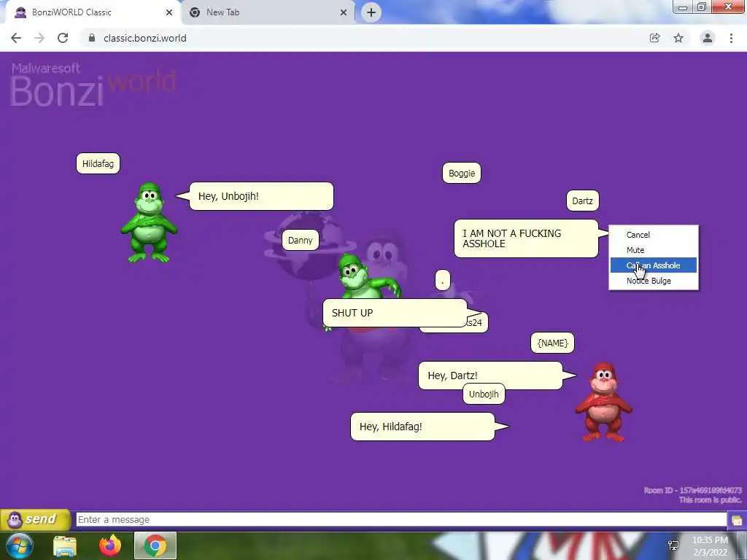The image size is (747, 560).
Task: Click the 'Hey, Unbojih!' speech bubble
Action: 262,196
